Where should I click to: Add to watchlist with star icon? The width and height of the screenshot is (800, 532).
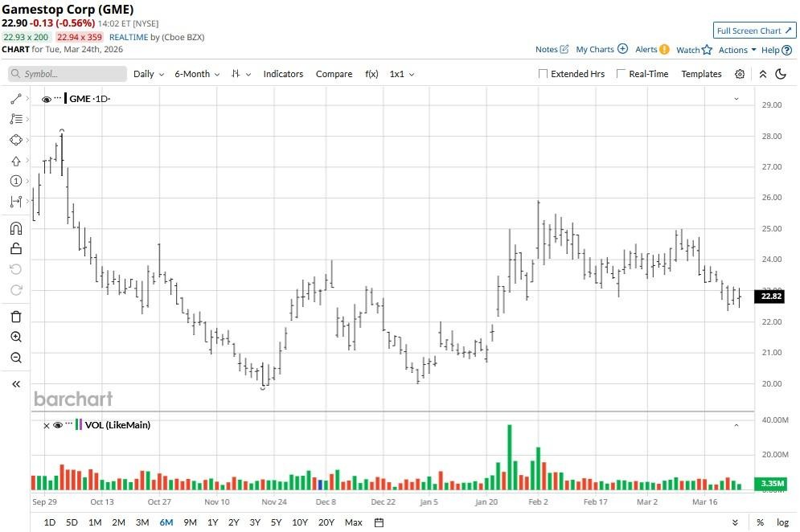[707, 50]
